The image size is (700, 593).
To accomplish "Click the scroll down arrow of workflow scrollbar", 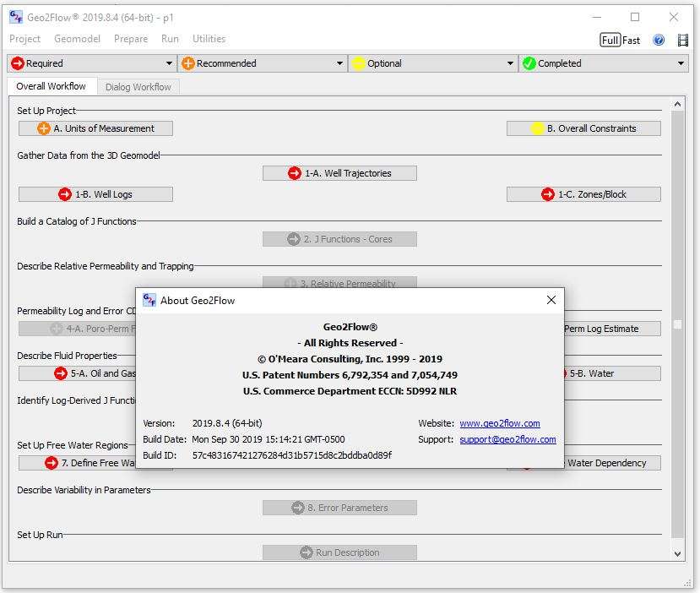I will 677,553.
